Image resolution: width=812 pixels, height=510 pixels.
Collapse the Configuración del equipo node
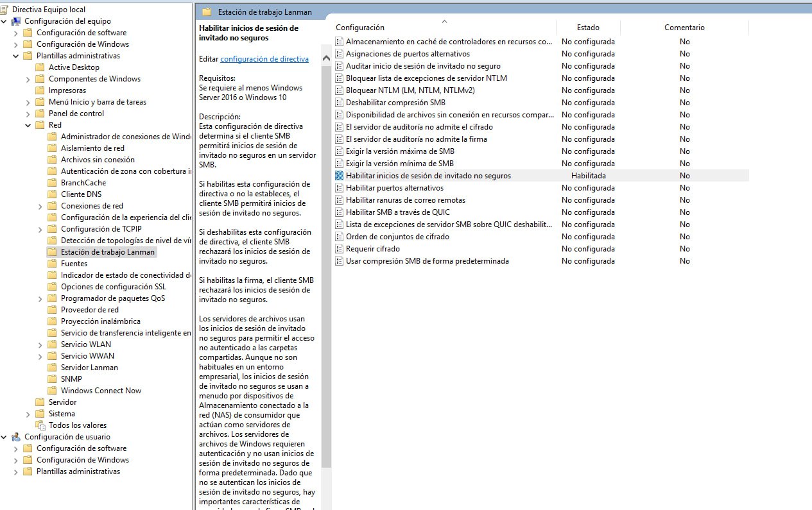click(x=4, y=21)
